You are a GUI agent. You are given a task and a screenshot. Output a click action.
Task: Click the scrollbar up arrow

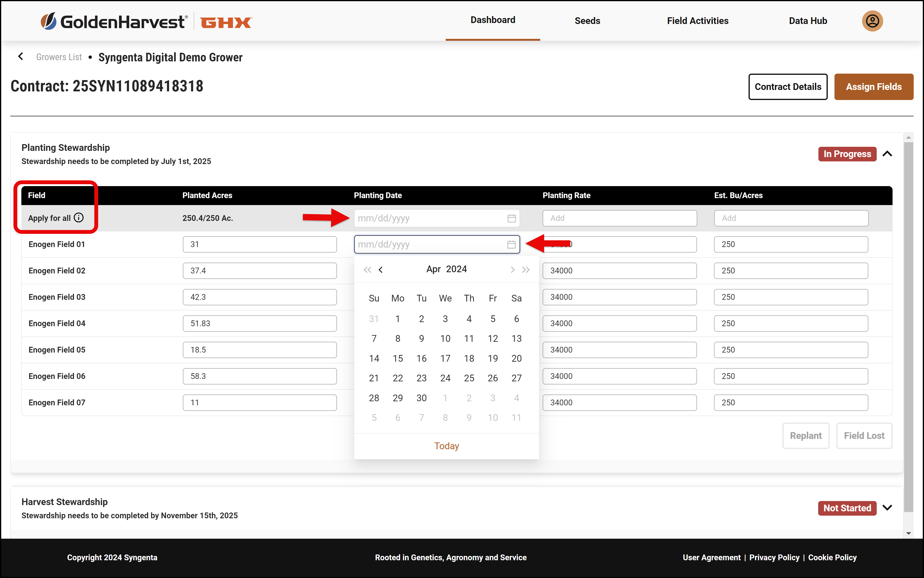909,137
